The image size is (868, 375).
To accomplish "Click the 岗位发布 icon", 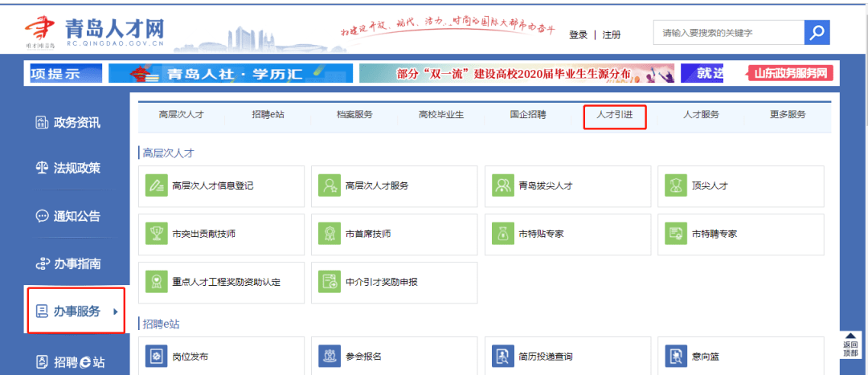I will pos(155,356).
